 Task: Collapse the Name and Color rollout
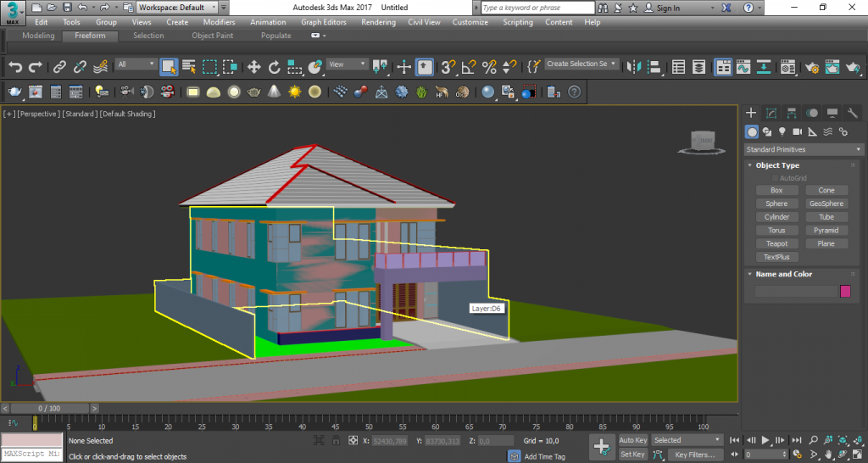pos(783,274)
